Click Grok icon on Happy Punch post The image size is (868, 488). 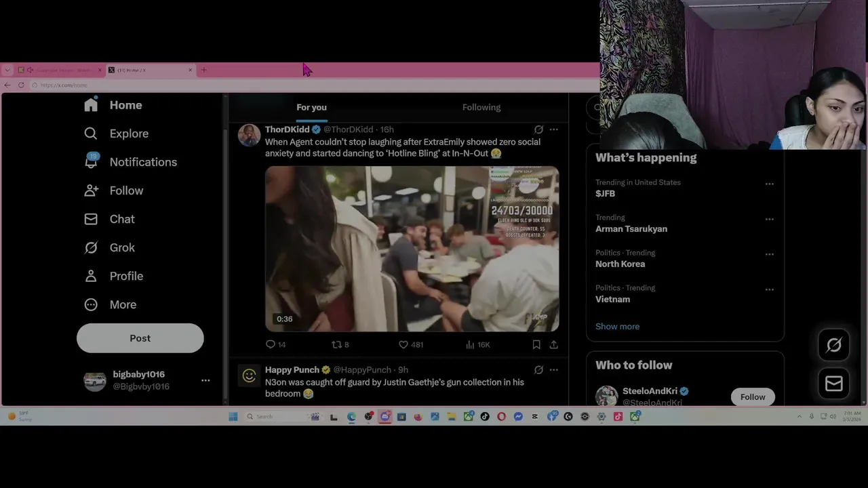point(538,370)
